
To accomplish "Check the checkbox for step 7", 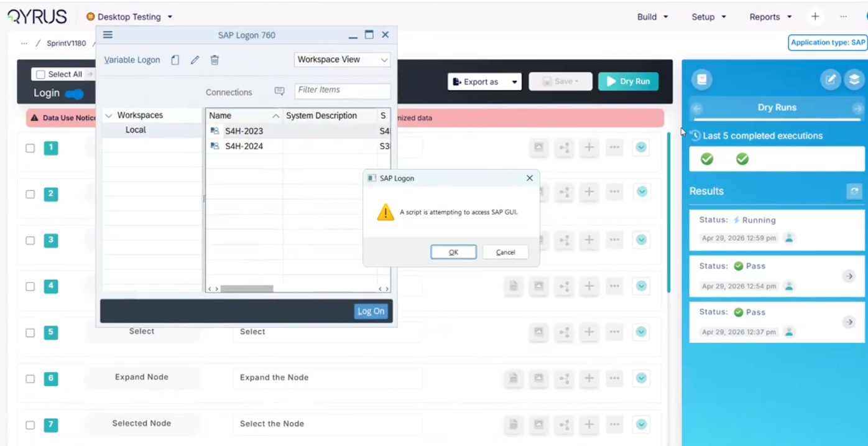I will click(30, 425).
